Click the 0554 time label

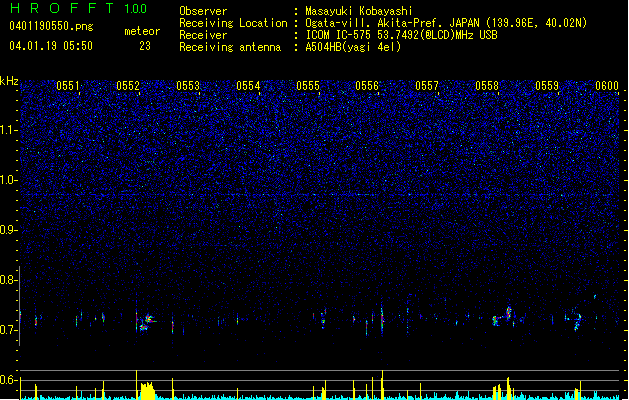coord(248,86)
